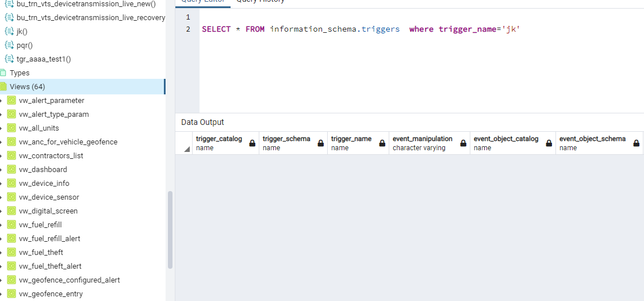
Task: Open the Data Output tab
Action: 202,122
